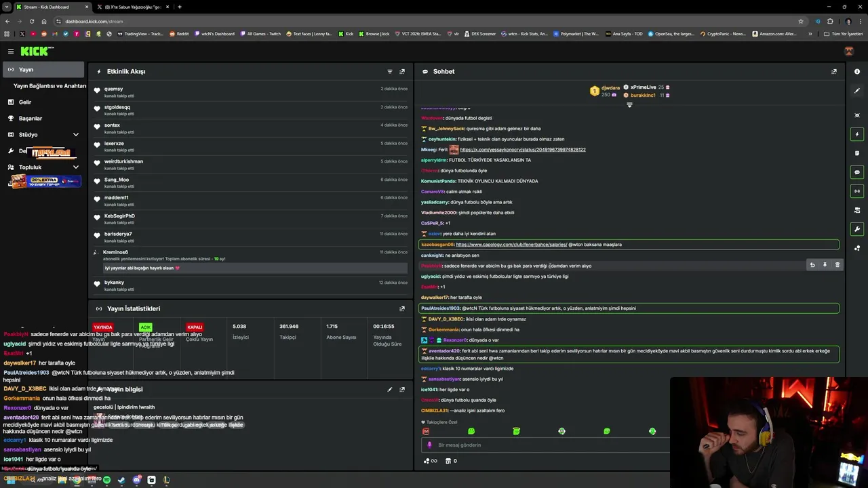The width and height of the screenshot is (868, 488).
Task: Open filter options in Etkinlik Akışı panel
Action: click(x=389, y=71)
